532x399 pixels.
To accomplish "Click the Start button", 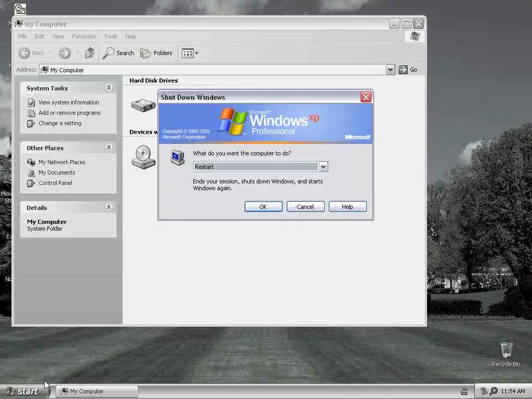I will point(24,391).
